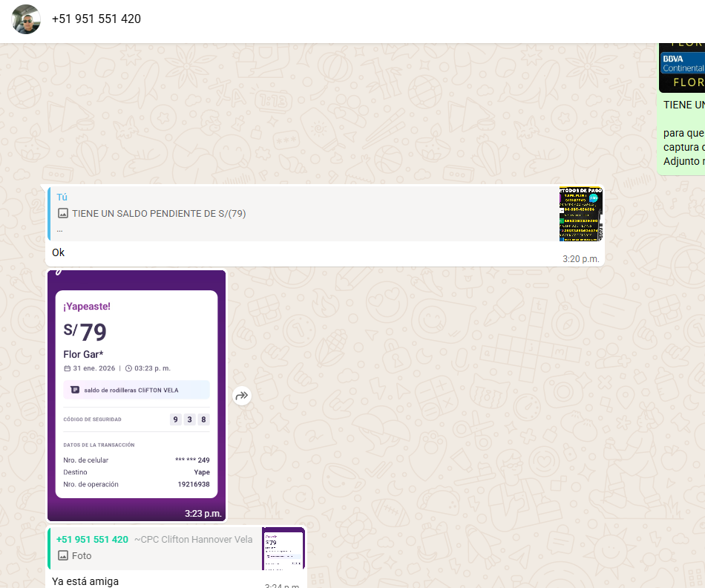Open the payment methods thumbnail in quoted reply

[x=580, y=214]
